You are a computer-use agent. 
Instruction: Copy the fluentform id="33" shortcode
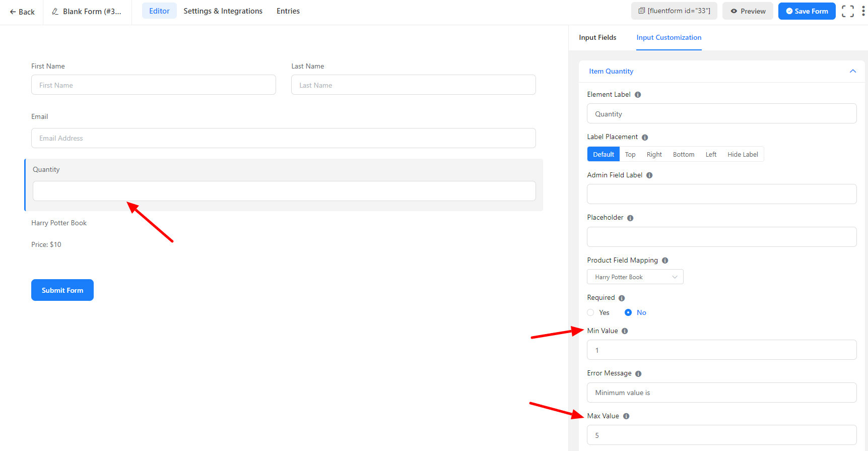[674, 11]
